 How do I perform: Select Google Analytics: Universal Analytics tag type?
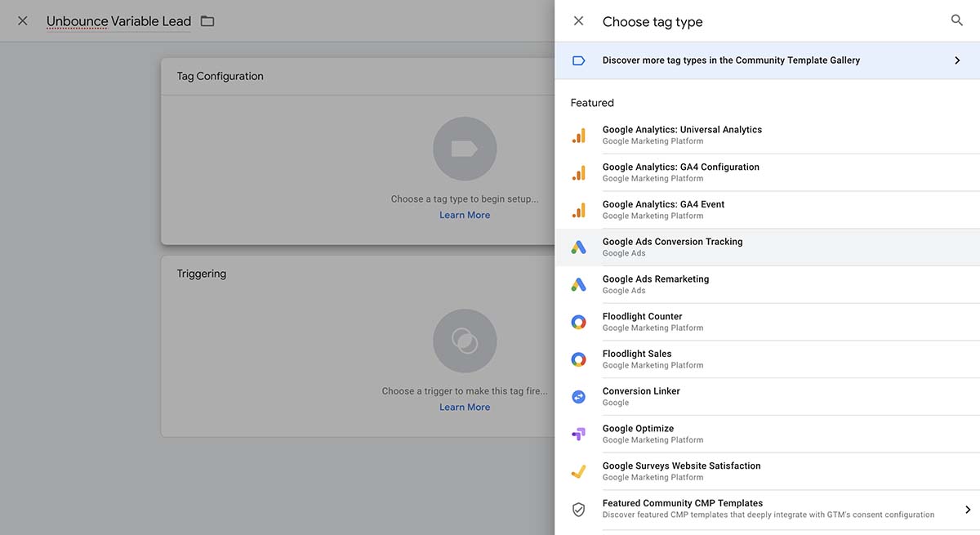(768, 136)
